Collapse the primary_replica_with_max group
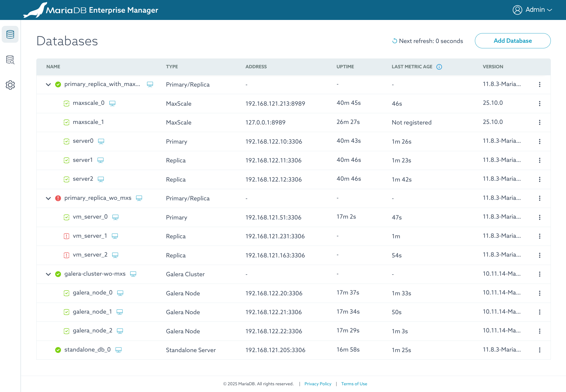 tap(48, 85)
